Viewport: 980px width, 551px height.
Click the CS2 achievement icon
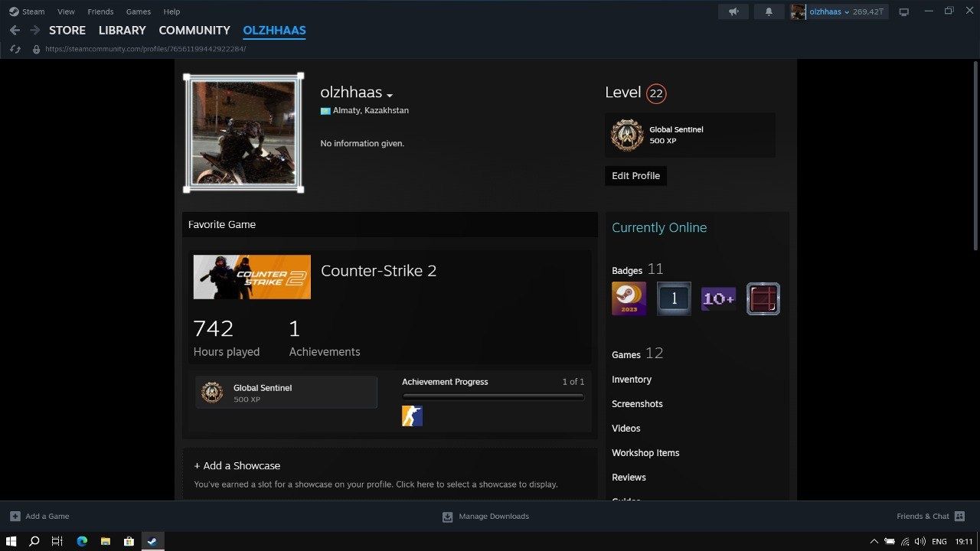(412, 416)
